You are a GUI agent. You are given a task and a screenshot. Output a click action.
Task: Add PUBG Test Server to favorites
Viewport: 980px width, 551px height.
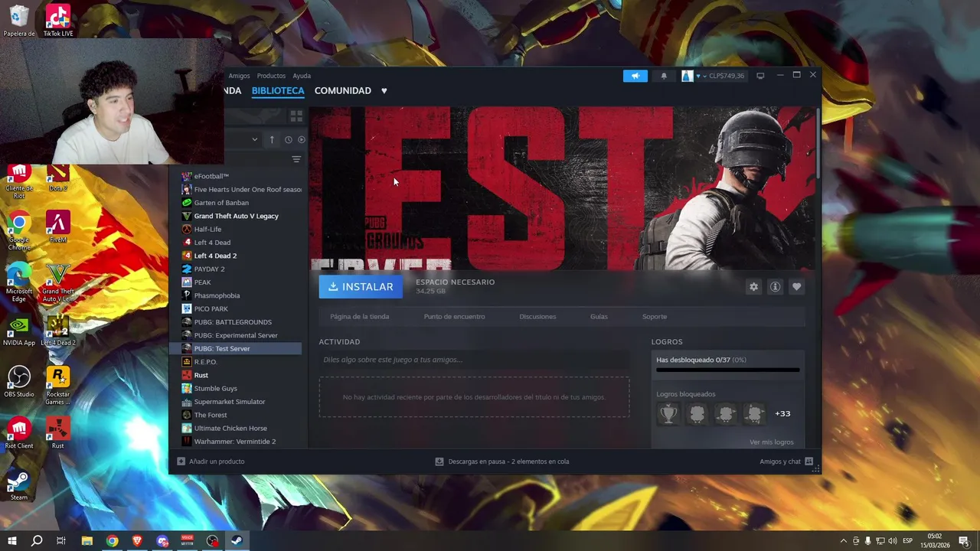(796, 286)
